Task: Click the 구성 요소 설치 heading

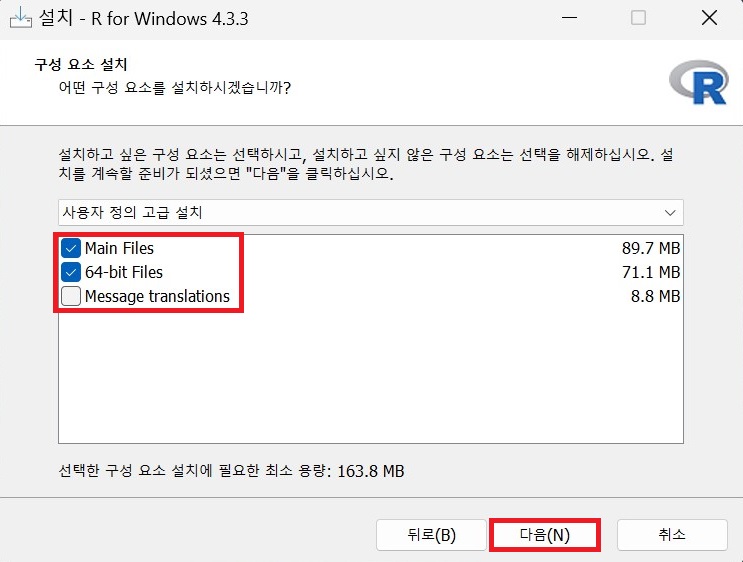Action: point(81,64)
